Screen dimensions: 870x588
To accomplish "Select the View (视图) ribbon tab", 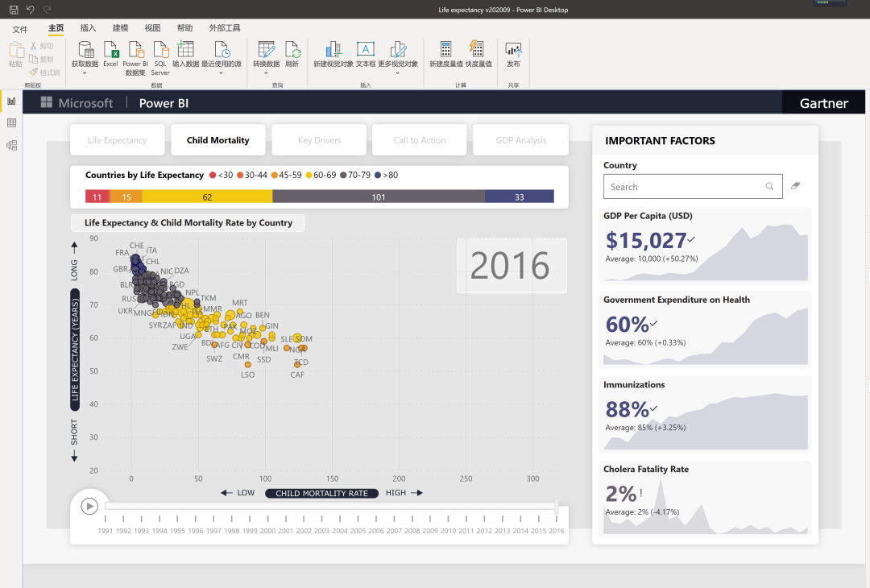I will (152, 28).
